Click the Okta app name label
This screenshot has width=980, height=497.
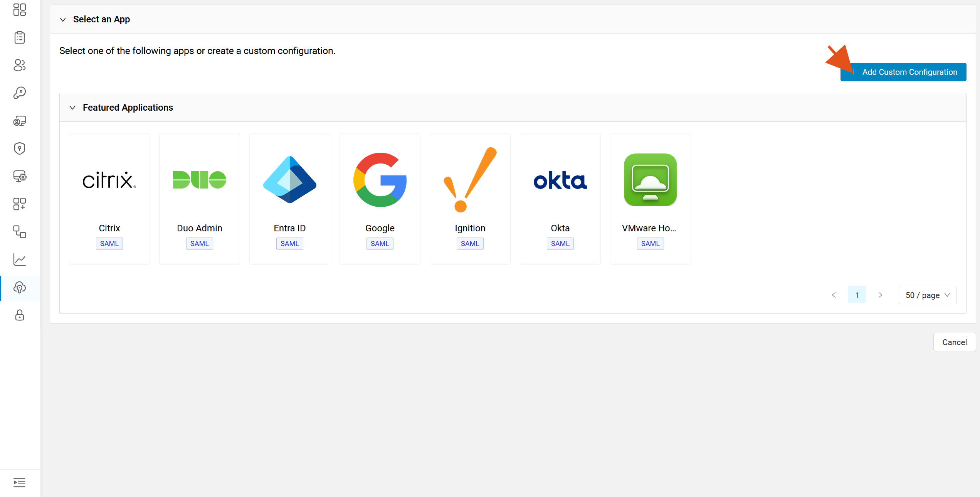point(560,228)
